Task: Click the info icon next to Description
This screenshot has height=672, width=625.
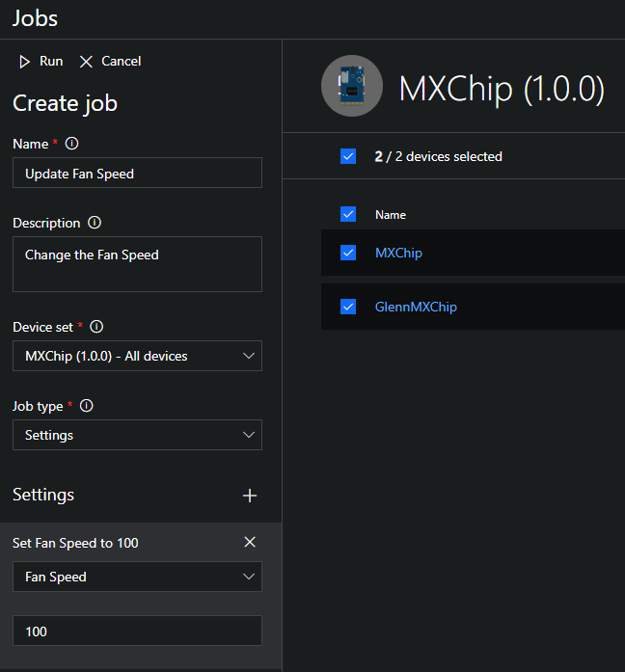Action: pyautogui.click(x=95, y=223)
